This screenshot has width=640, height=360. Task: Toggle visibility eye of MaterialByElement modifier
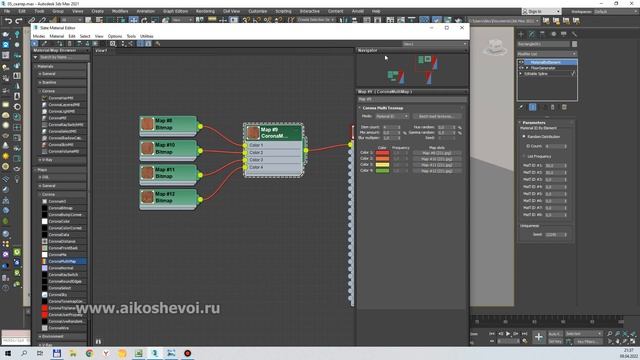pos(521,62)
